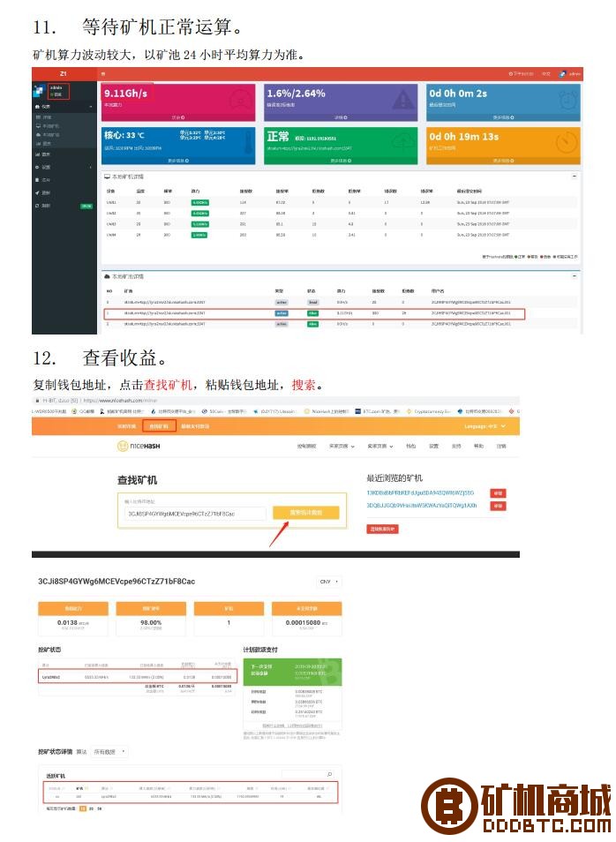Click the thermometer icon on temperature card

pos(249,143)
